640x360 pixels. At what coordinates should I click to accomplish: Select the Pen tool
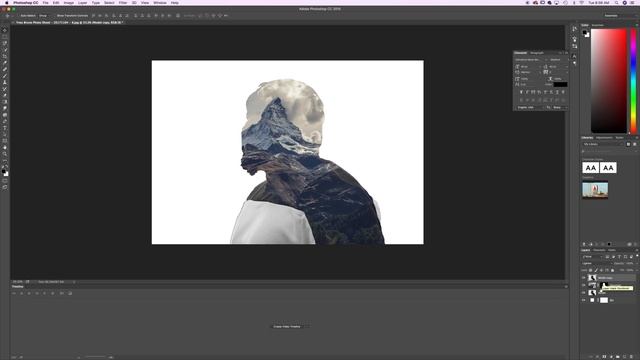tap(5, 121)
